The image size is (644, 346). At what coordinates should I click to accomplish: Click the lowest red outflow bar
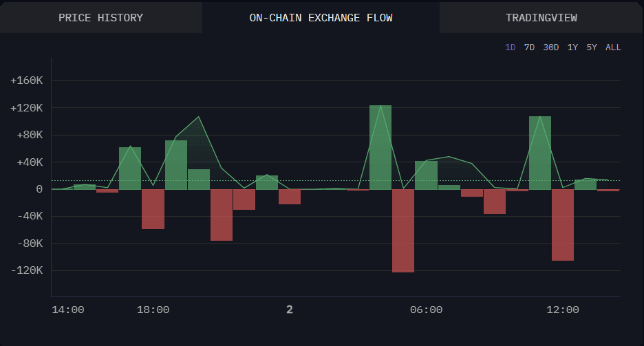pyautogui.click(x=403, y=230)
